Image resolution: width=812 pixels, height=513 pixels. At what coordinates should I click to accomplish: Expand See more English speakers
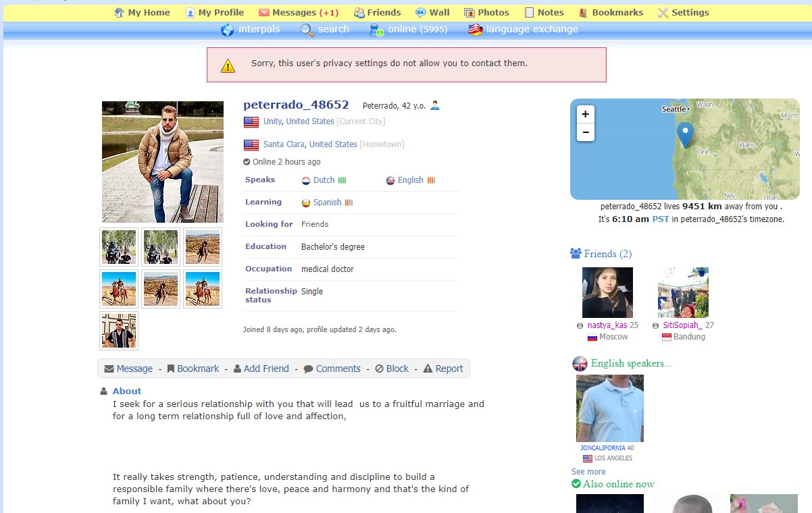click(588, 472)
